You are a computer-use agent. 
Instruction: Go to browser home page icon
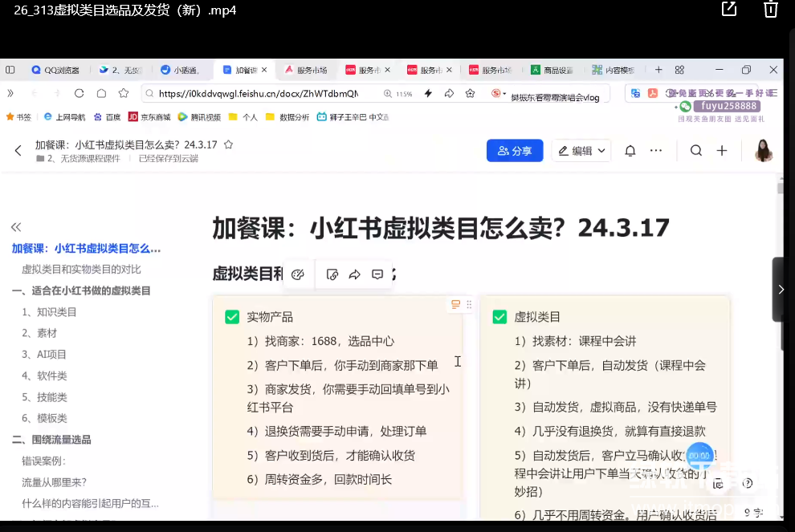tap(101, 93)
